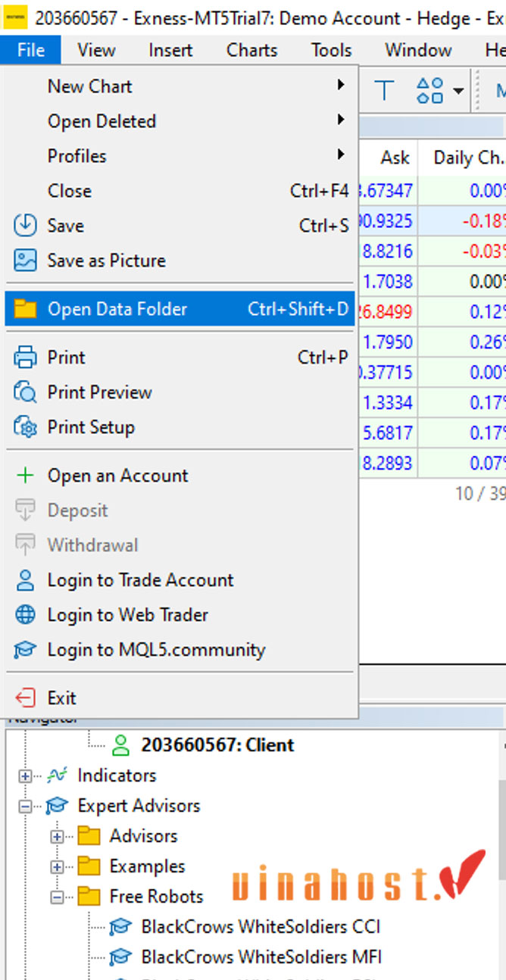Click the Login to Web Trader globe icon

point(25,615)
